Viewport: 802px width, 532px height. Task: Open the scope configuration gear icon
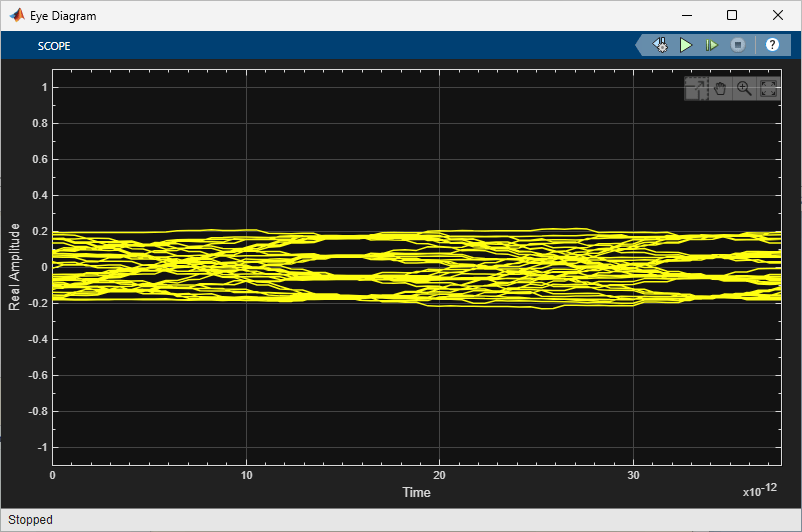660,45
